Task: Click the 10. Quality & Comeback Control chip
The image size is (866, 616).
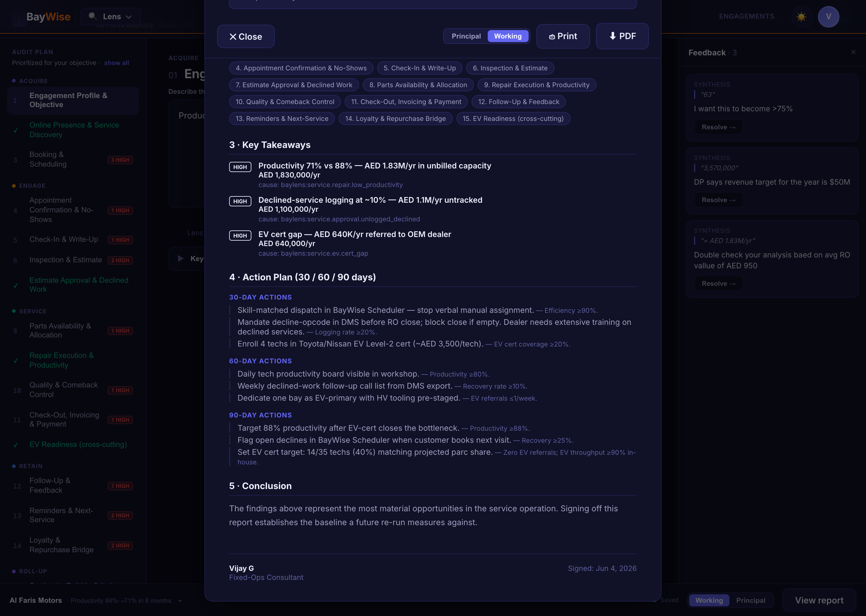Action: (285, 102)
